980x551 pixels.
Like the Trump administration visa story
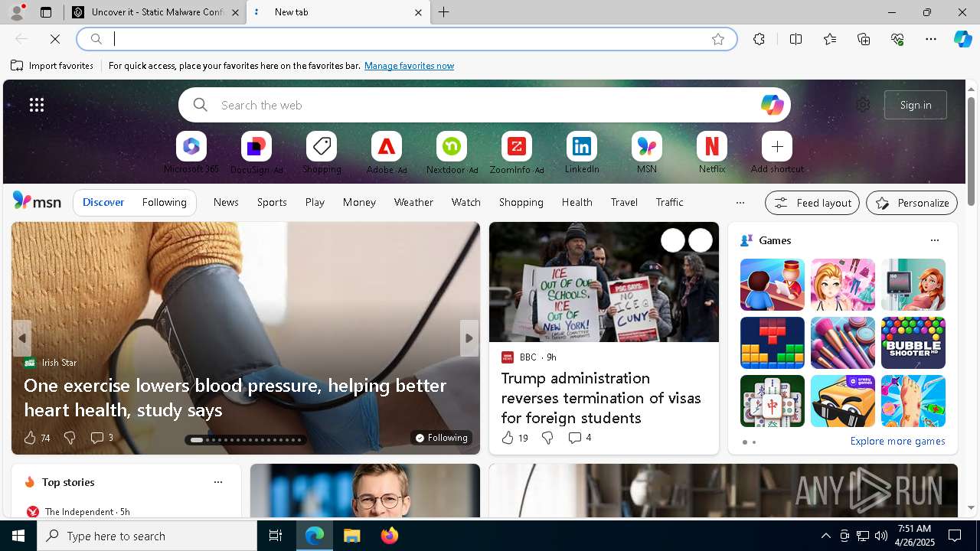tap(514, 438)
